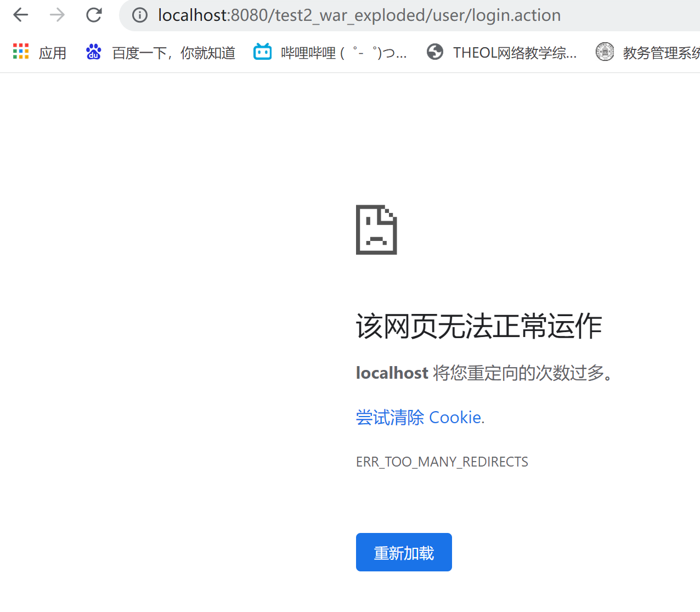Open the 教务管理系统 bookmark
Screen dimensions: 700x612
click(x=661, y=52)
